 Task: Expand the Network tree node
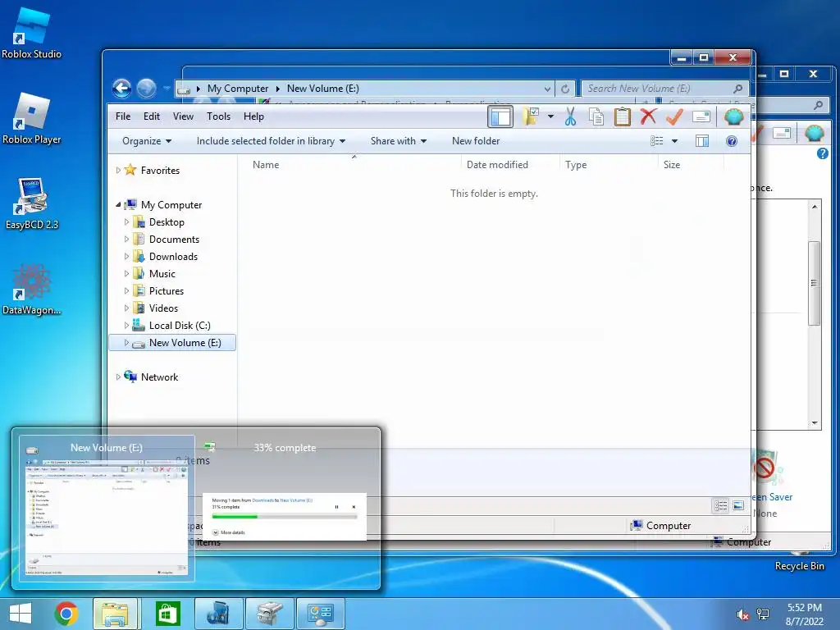coord(118,377)
